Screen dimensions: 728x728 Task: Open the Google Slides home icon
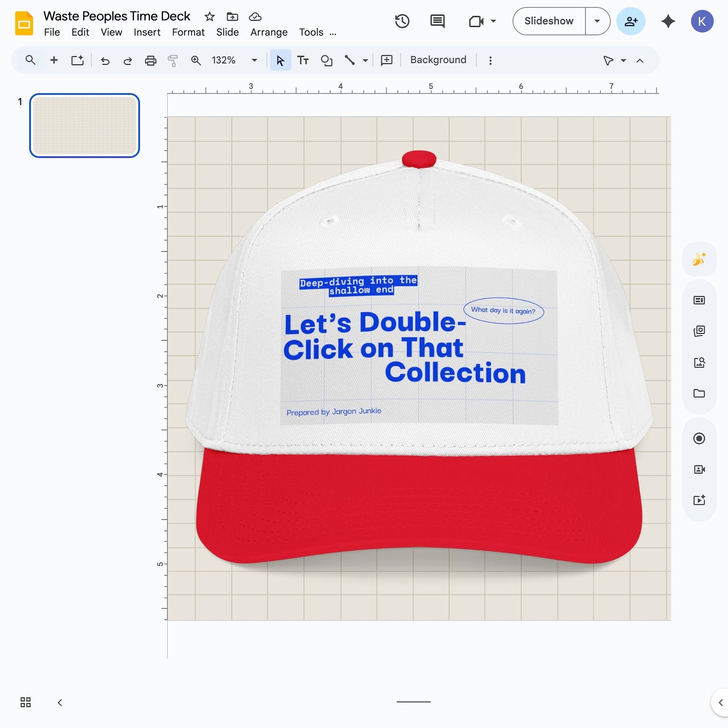[24, 23]
